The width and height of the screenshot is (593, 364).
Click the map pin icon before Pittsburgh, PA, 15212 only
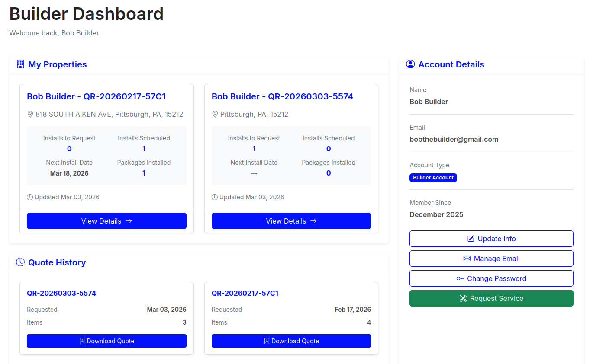[x=215, y=115]
